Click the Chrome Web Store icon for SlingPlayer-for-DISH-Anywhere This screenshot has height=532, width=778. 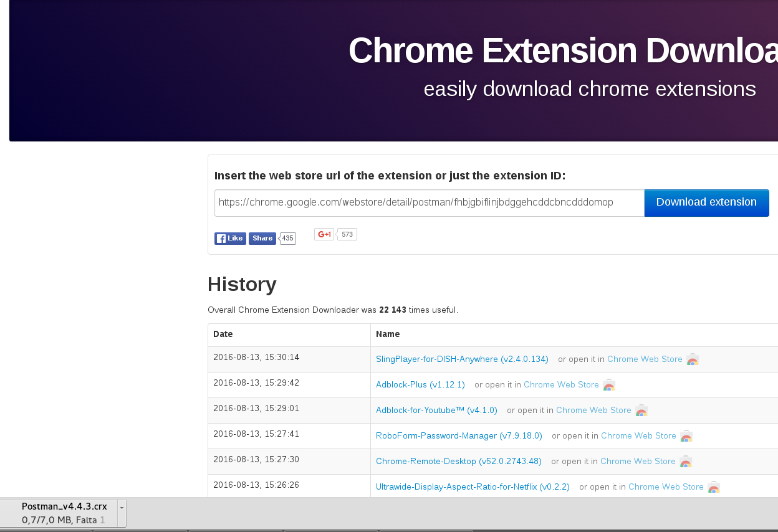[693, 359]
